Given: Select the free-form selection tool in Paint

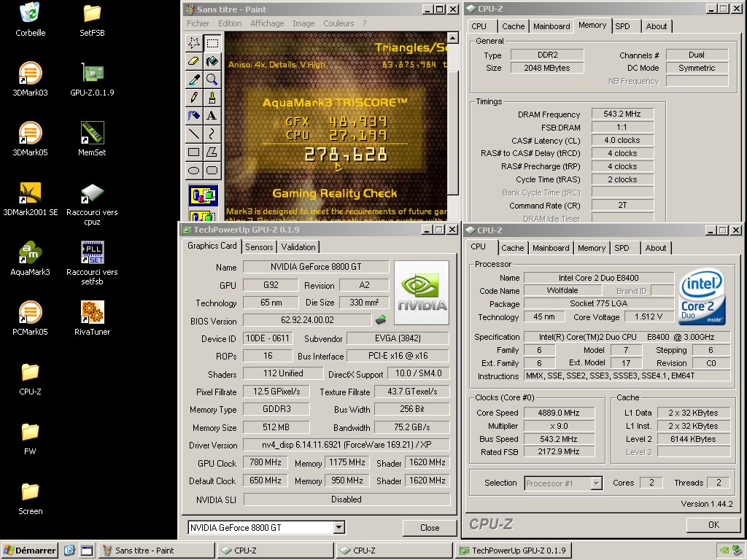Looking at the screenshot, I should (194, 43).
